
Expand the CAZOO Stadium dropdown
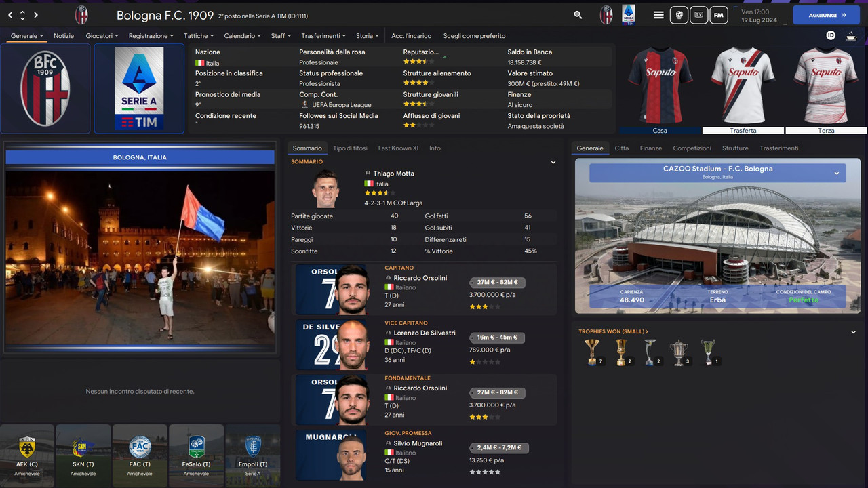pos(837,174)
